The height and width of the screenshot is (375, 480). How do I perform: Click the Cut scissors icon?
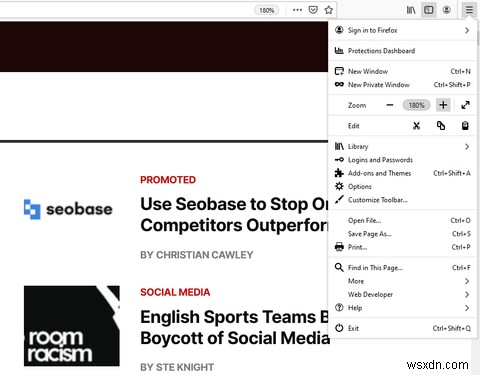point(416,126)
